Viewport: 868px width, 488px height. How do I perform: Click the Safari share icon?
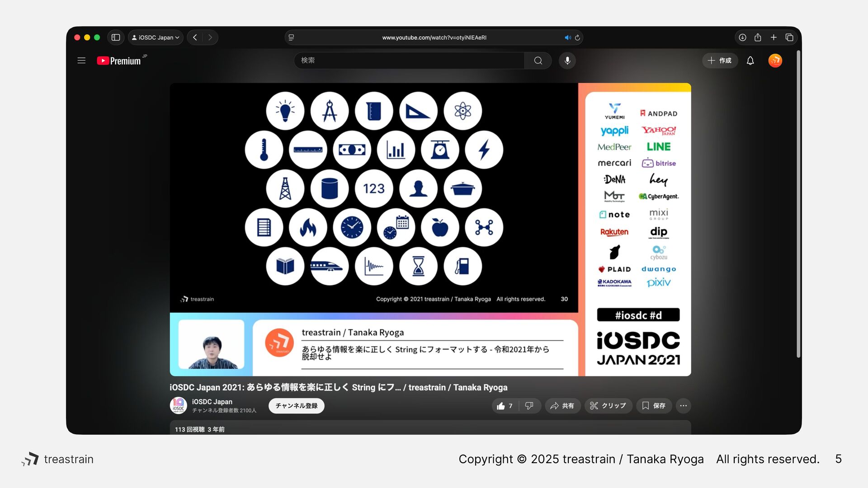[758, 38]
